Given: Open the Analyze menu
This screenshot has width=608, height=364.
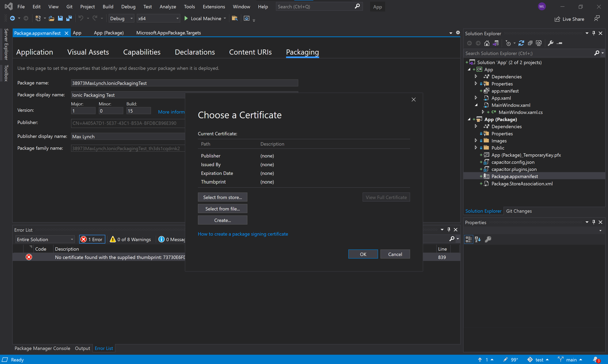Looking at the screenshot, I should (168, 7).
